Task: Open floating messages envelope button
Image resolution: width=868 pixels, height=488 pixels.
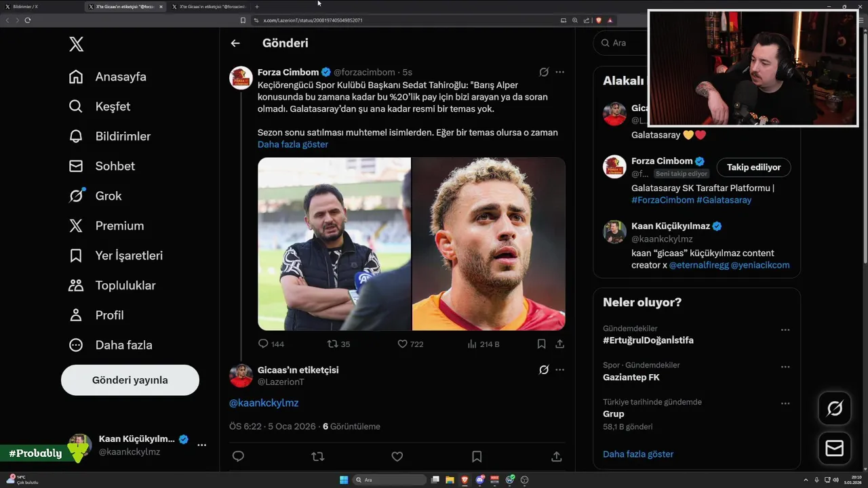Action: [835, 449]
